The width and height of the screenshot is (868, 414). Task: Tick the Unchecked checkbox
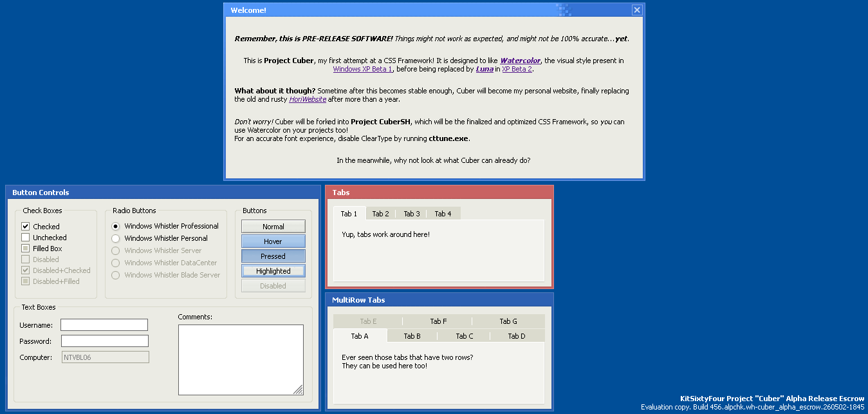click(x=26, y=238)
